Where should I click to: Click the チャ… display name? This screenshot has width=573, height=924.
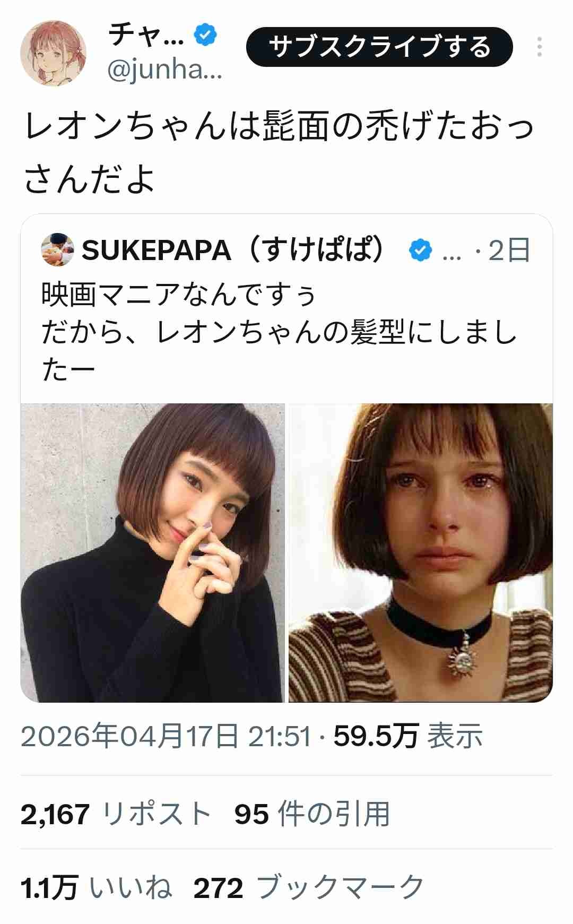click(x=146, y=34)
